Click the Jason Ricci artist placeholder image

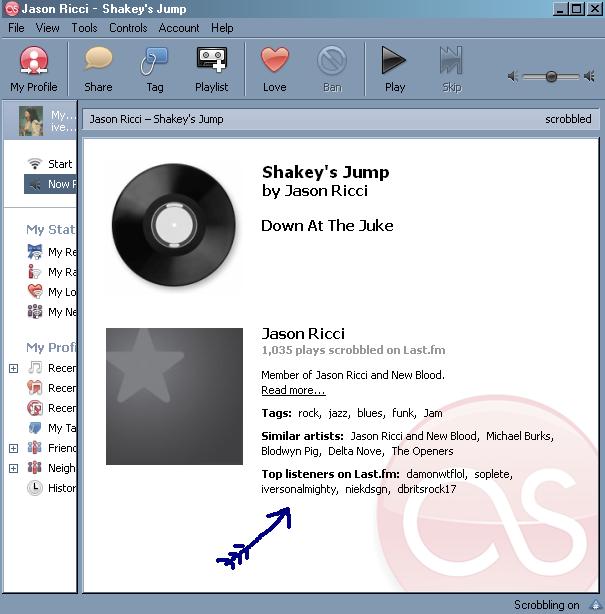pyautogui.click(x=174, y=396)
